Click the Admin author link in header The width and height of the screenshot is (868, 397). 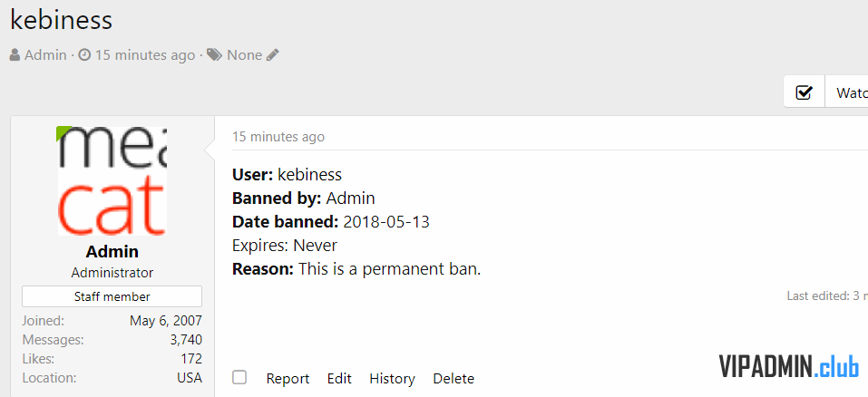[45, 55]
